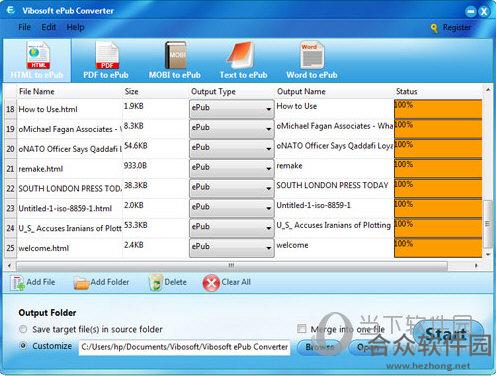
Task: Click the Register key icon
Action: 434,28
